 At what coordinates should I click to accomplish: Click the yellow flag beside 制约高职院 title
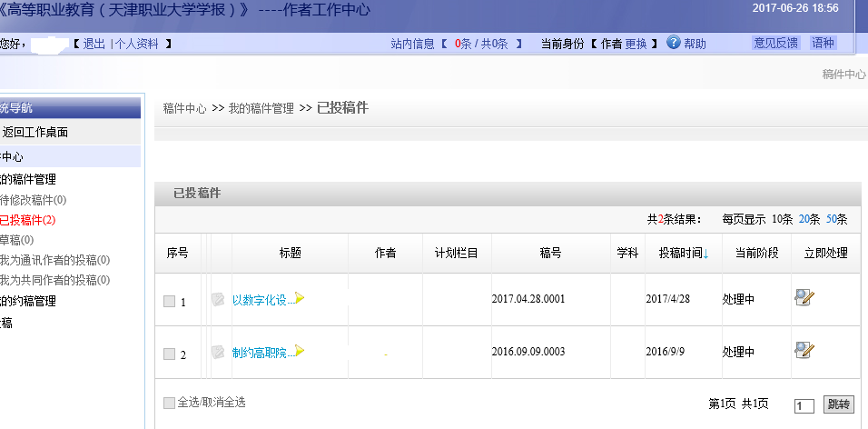pos(300,351)
